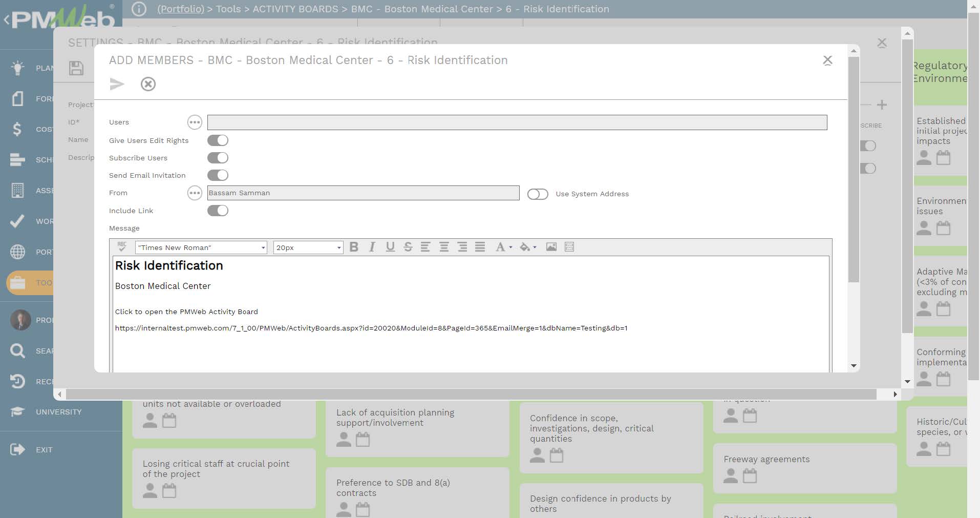Open the font color dropdown arrow

(510, 247)
